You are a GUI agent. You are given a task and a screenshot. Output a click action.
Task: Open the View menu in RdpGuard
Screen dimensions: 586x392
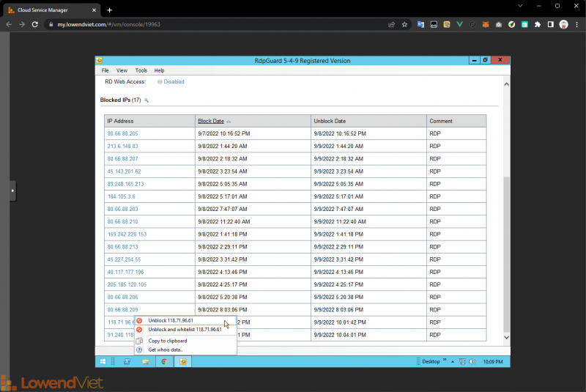pos(122,70)
